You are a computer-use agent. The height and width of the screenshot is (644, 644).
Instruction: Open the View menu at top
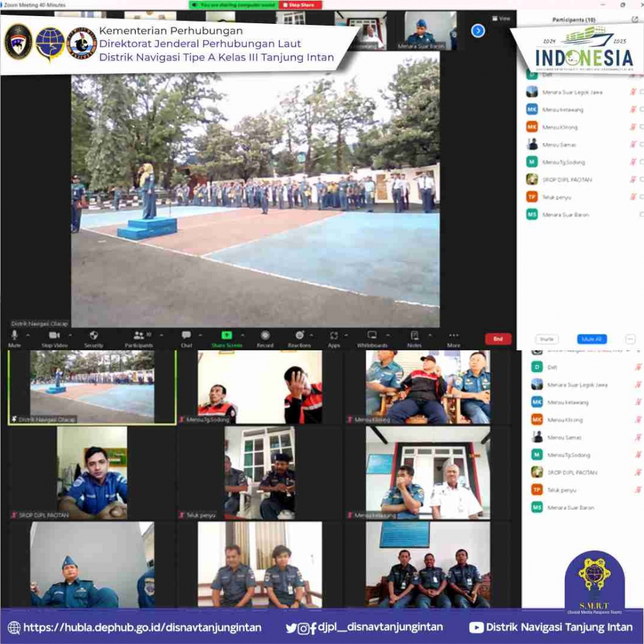click(x=501, y=19)
